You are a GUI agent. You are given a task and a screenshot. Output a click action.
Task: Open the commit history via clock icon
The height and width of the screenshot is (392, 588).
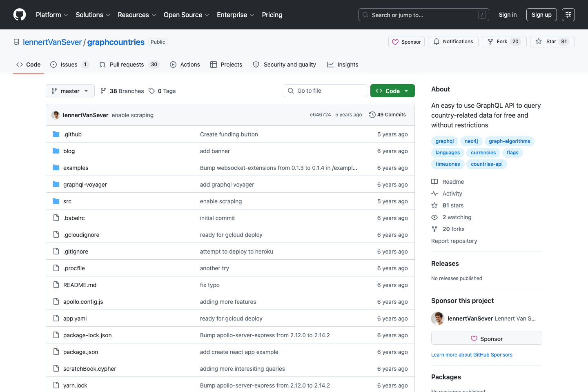372,115
